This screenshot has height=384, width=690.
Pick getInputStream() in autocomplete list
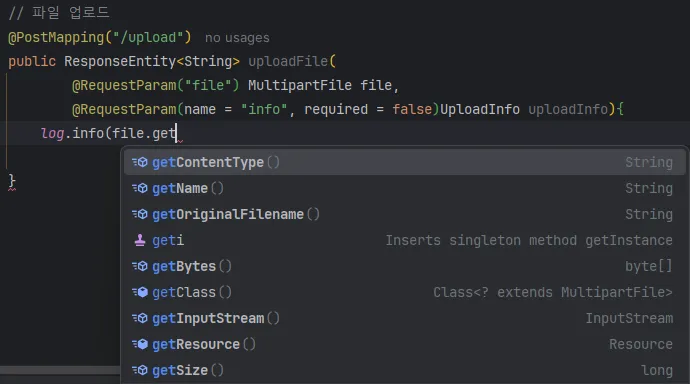pos(404,318)
